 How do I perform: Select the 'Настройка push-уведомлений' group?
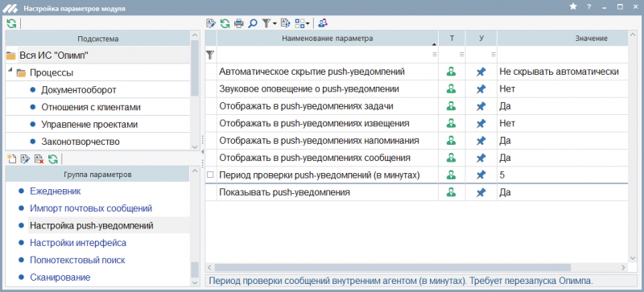pos(92,225)
